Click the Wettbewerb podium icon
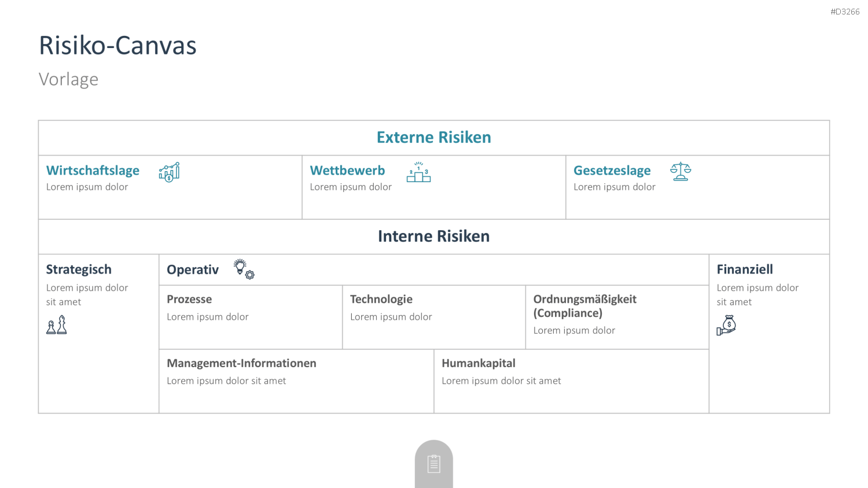Viewport: 868px width, 488px height. pyautogui.click(x=418, y=172)
